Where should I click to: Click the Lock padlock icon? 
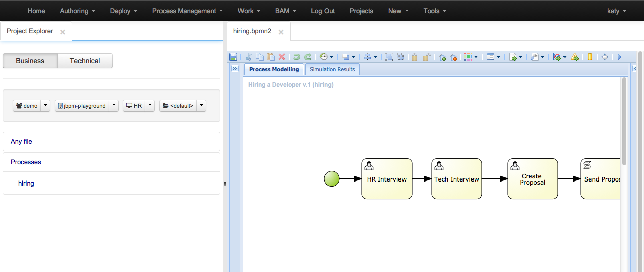414,57
